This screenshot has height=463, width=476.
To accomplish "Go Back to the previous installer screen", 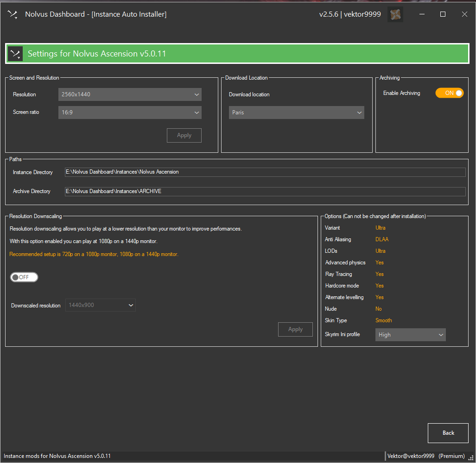I will point(448,433).
